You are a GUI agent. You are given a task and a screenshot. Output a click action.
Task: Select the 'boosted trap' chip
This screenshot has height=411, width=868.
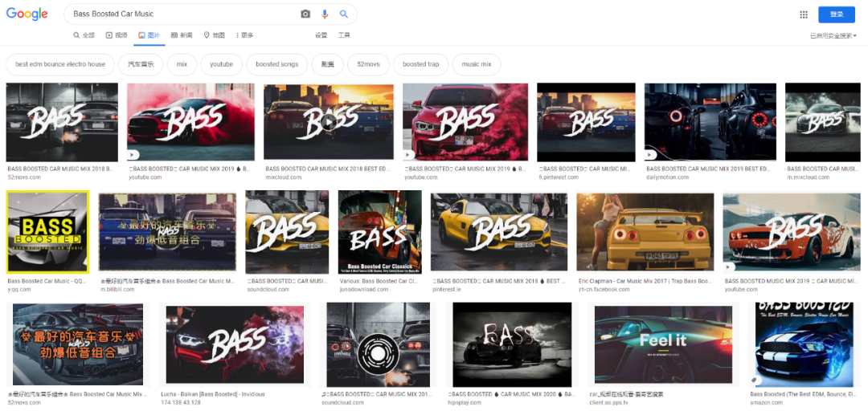pos(420,64)
